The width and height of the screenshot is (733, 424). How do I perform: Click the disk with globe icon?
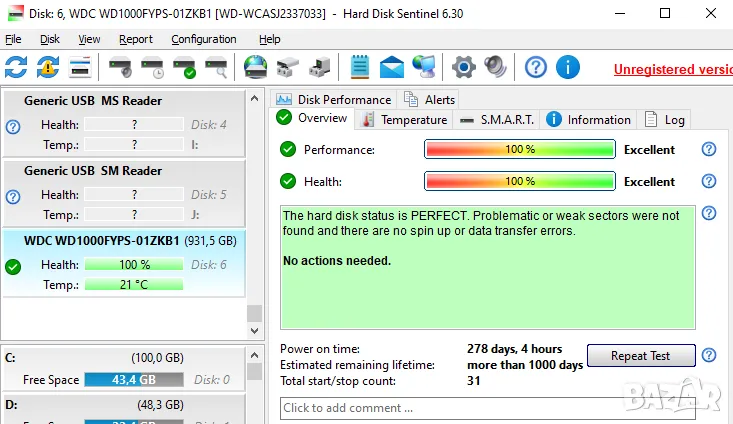tap(256, 67)
